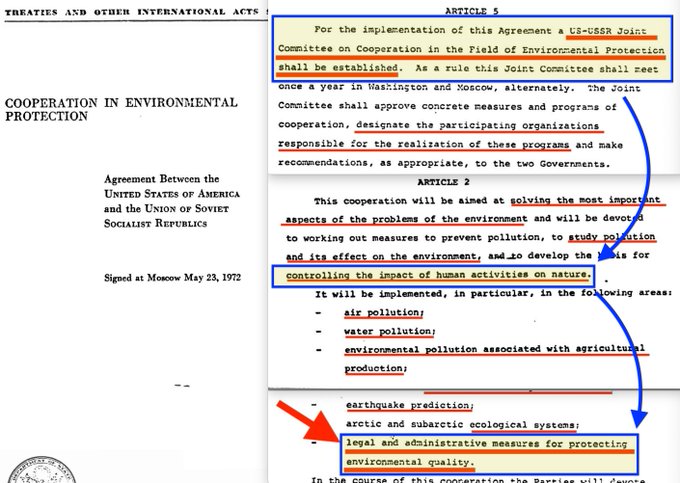
Task: Select "shall be established" underlined text
Action: [x=338, y=68]
